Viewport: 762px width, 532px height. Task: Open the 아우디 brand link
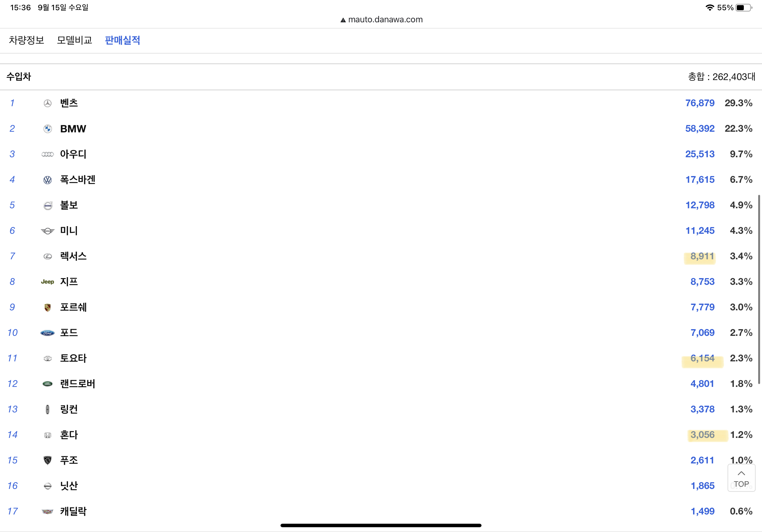pos(73,154)
